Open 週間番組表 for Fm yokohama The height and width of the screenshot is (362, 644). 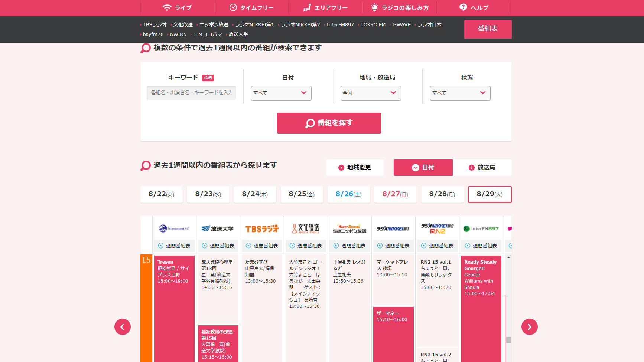click(174, 246)
